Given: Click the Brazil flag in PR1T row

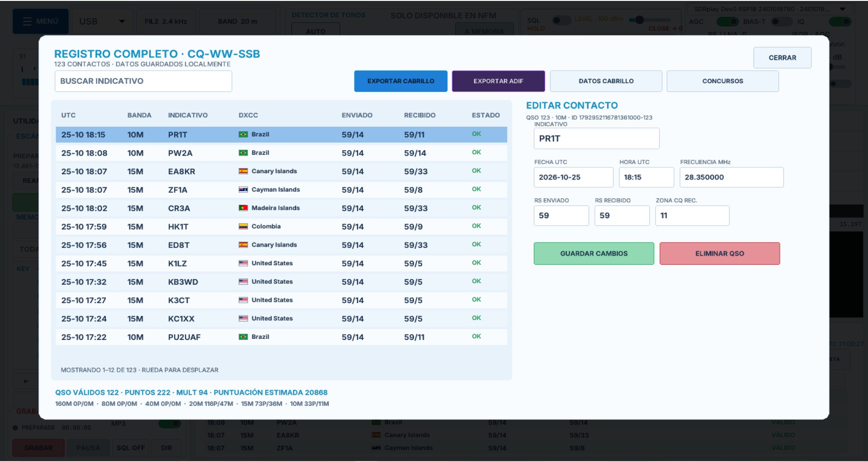Looking at the screenshot, I should pos(243,134).
